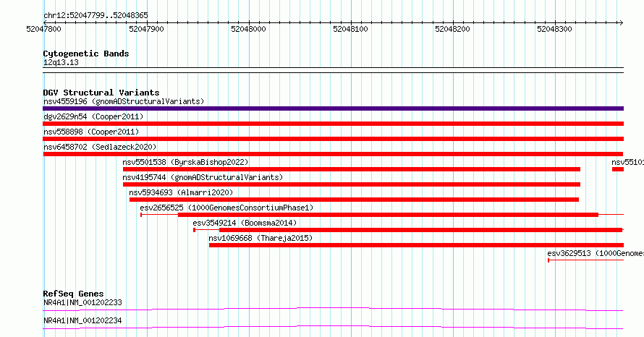
Task: Select the magenta NM_001202234 transcript line
Action: coord(333,327)
